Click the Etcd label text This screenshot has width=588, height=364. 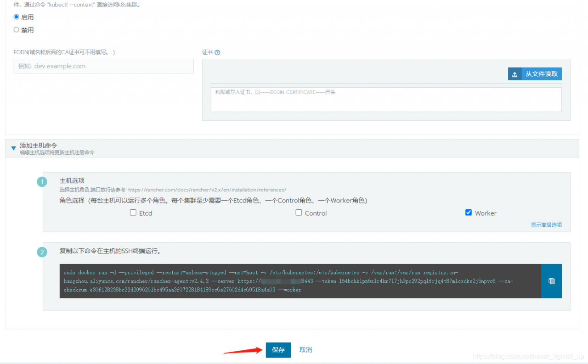pyautogui.click(x=146, y=213)
